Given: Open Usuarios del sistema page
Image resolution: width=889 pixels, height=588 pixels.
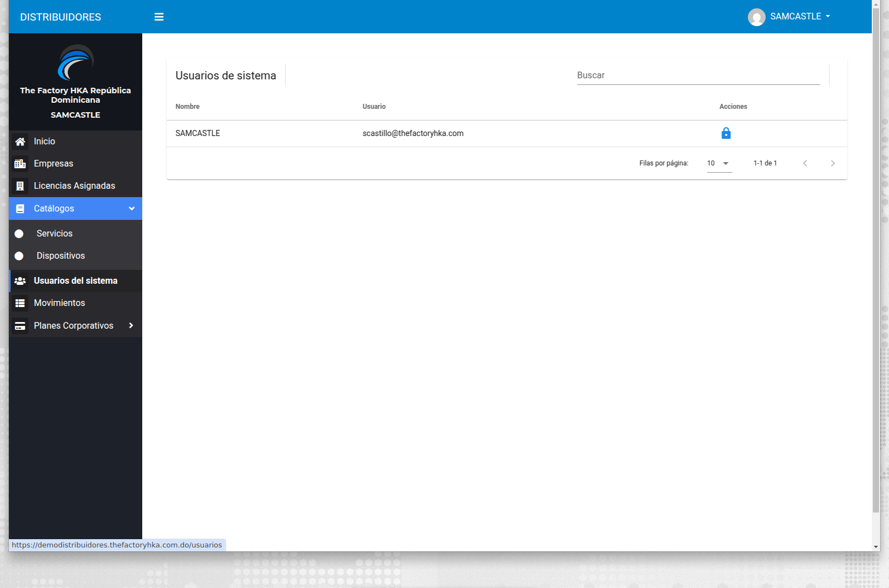Looking at the screenshot, I should coord(76,281).
